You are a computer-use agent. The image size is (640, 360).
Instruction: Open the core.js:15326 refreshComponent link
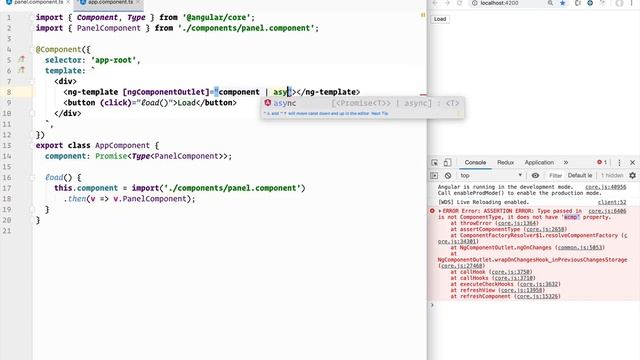point(538,296)
